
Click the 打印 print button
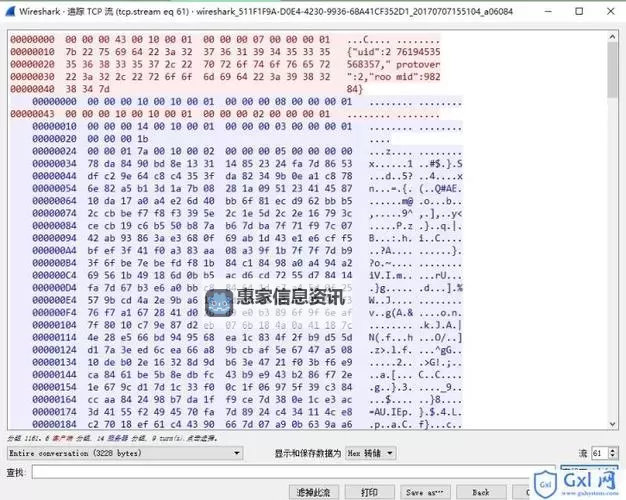(x=370, y=492)
